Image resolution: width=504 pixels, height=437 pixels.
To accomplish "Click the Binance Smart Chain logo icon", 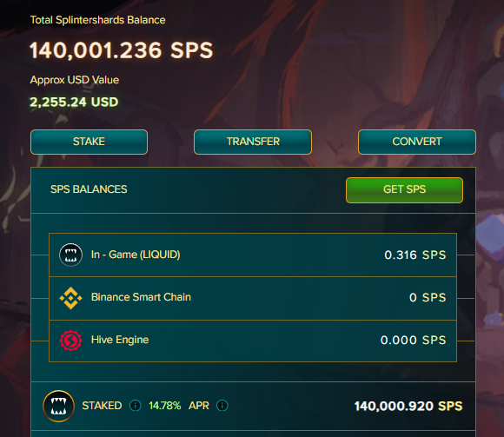I will pos(70,298).
